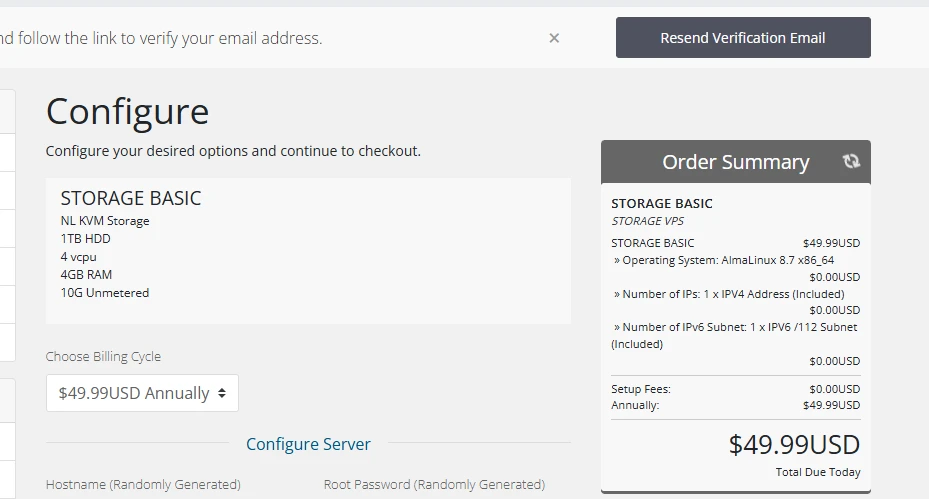929x499 pixels.
Task: Click the Number of IPs summary line
Action: point(729,294)
